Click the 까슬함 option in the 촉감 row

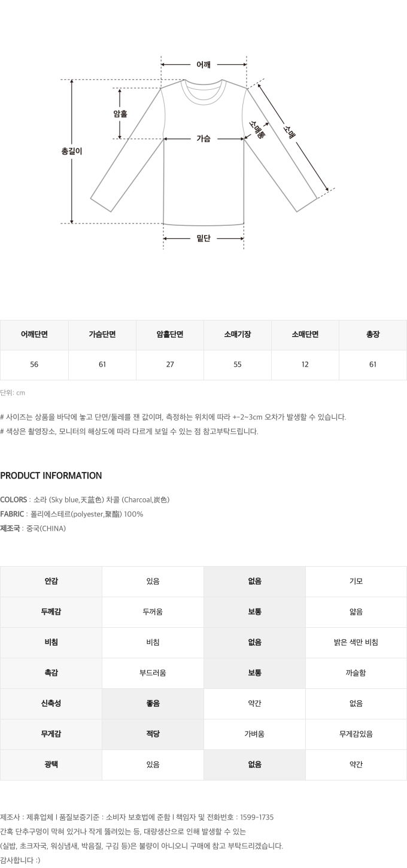(356, 673)
